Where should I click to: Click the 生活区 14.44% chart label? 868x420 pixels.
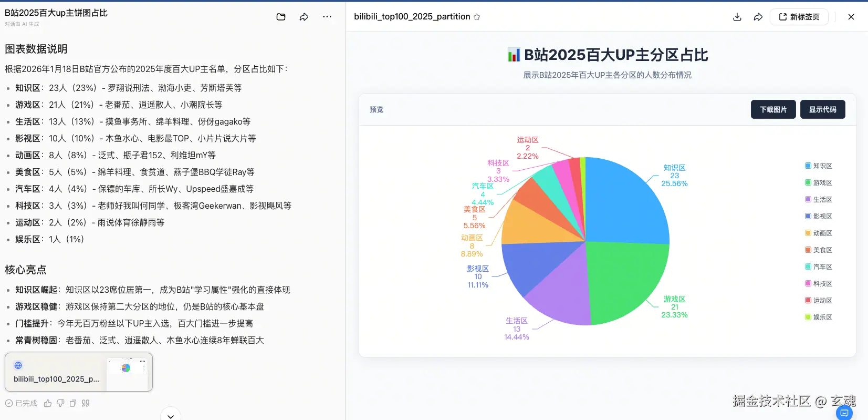click(517, 329)
